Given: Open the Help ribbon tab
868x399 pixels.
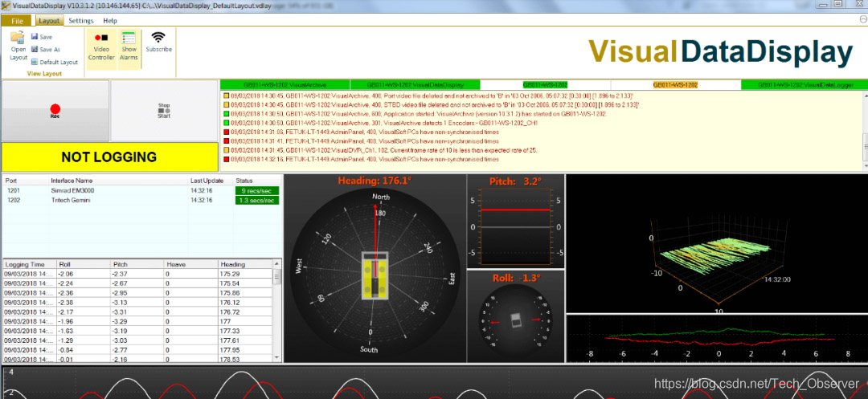Looking at the screenshot, I should 110,20.
